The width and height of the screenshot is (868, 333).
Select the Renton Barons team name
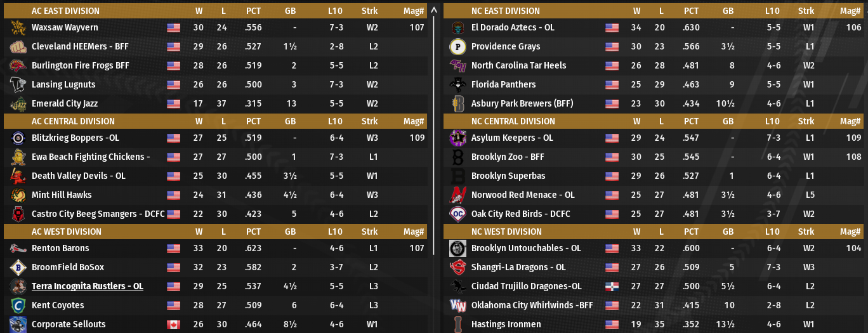pyautogui.click(x=60, y=249)
